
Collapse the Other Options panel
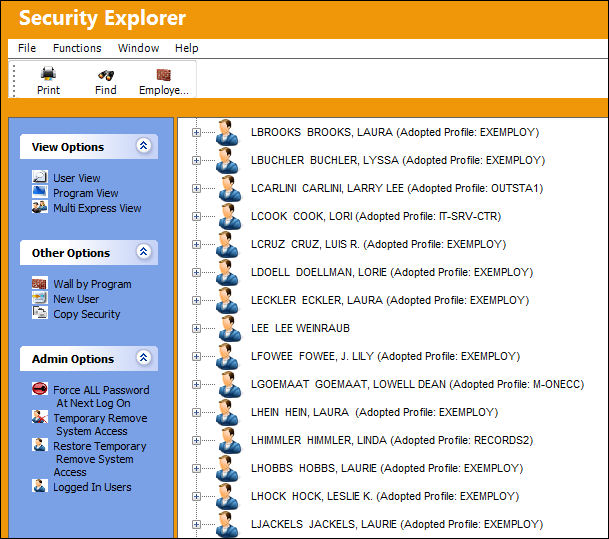point(144,252)
